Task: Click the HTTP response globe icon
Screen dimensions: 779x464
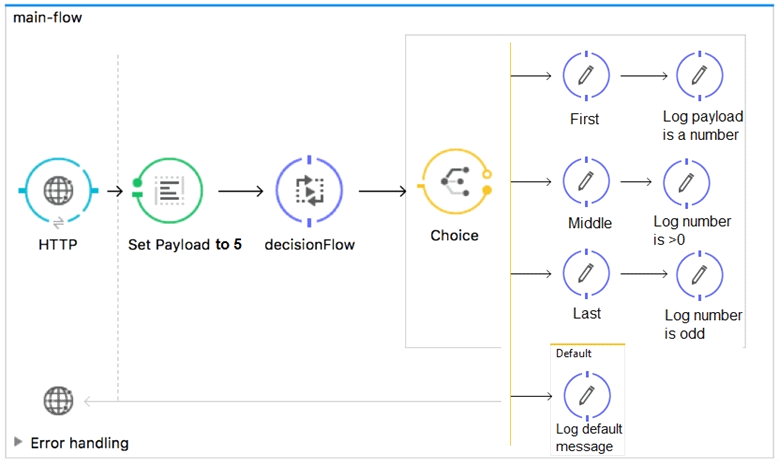Action: tap(59, 400)
